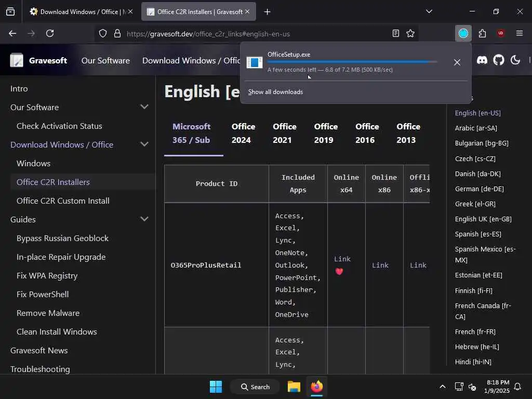532x399 pixels.
Task: Click the URL address bar
Action: click(258, 34)
